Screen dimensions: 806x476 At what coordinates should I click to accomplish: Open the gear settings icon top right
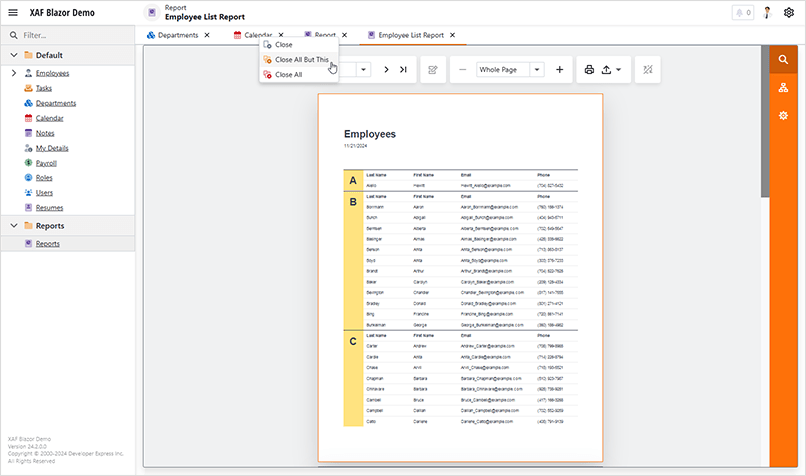tap(789, 13)
